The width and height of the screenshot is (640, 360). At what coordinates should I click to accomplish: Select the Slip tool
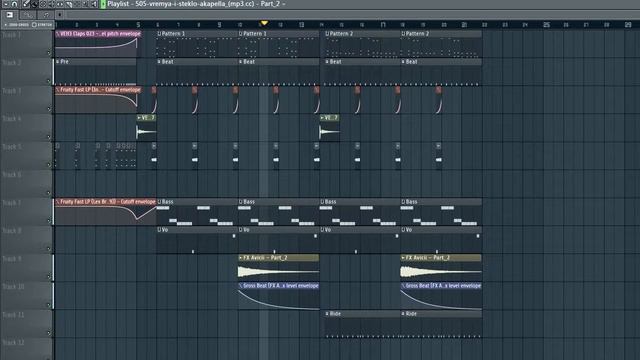(60, 4)
